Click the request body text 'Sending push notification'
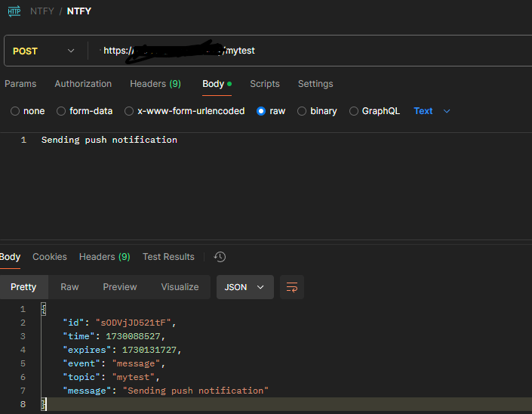The width and height of the screenshot is (532, 414). (109, 140)
